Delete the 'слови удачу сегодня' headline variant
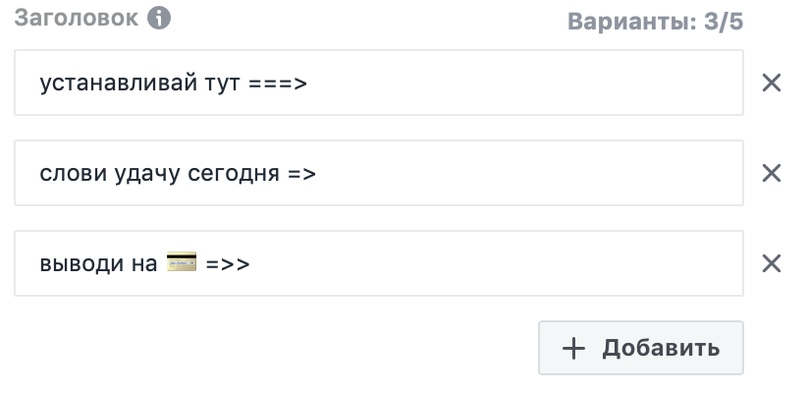The width and height of the screenshot is (807, 393). (771, 173)
